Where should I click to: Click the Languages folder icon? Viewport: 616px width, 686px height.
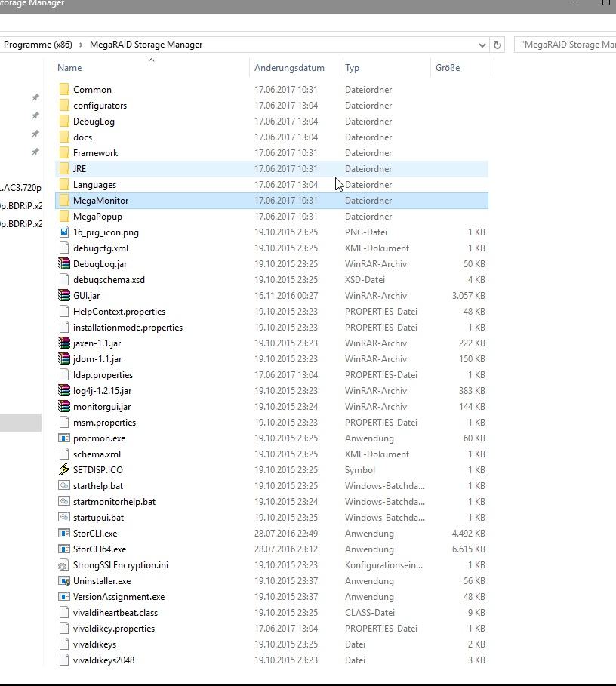(x=64, y=185)
